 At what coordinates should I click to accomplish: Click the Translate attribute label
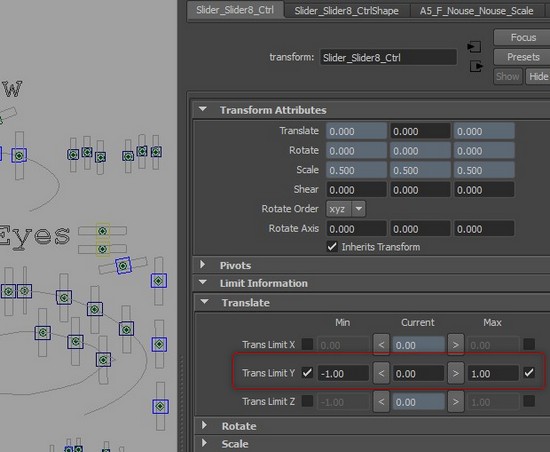pos(299,131)
